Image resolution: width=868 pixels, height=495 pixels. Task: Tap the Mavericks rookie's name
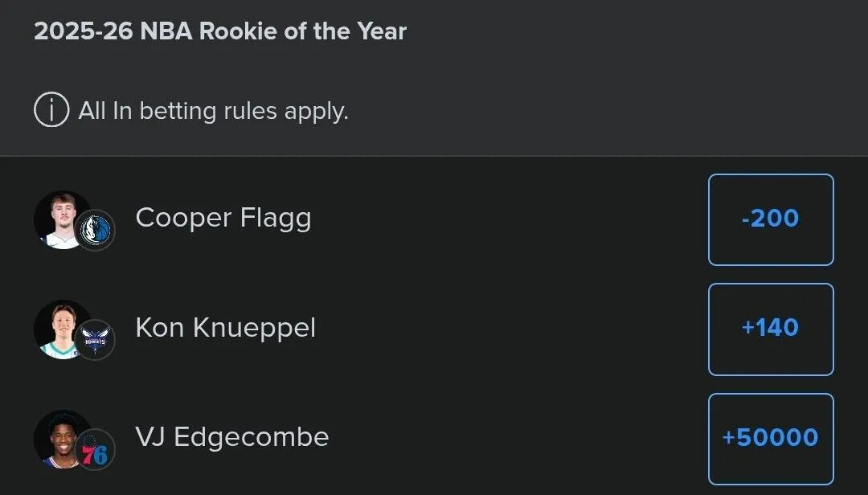coord(223,218)
